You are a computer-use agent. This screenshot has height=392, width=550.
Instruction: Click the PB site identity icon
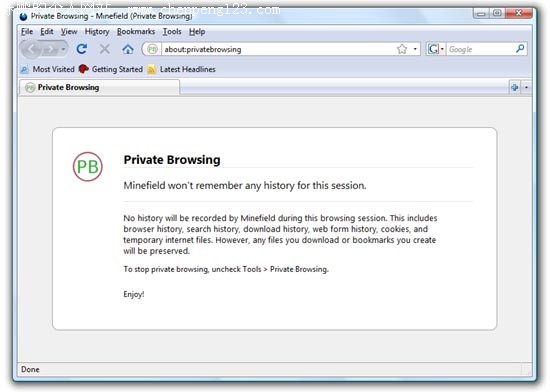point(152,49)
